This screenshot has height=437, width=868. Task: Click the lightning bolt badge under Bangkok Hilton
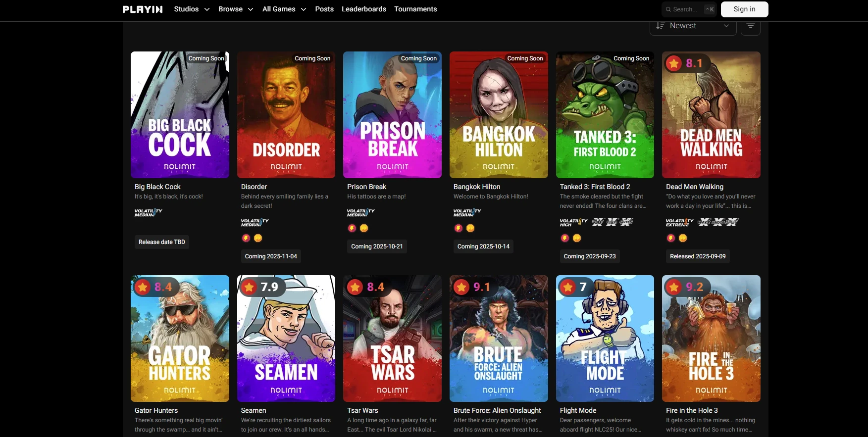(459, 228)
